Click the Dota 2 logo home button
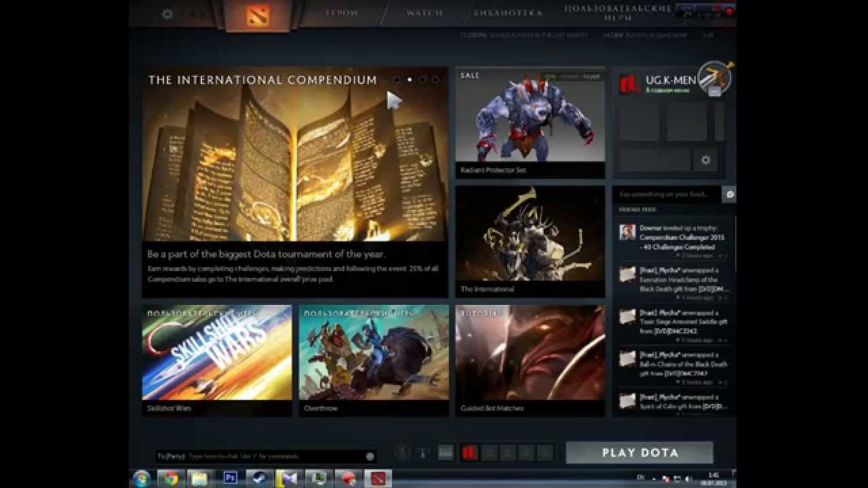The height and width of the screenshot is (488, 868). (x=257, y=15)
